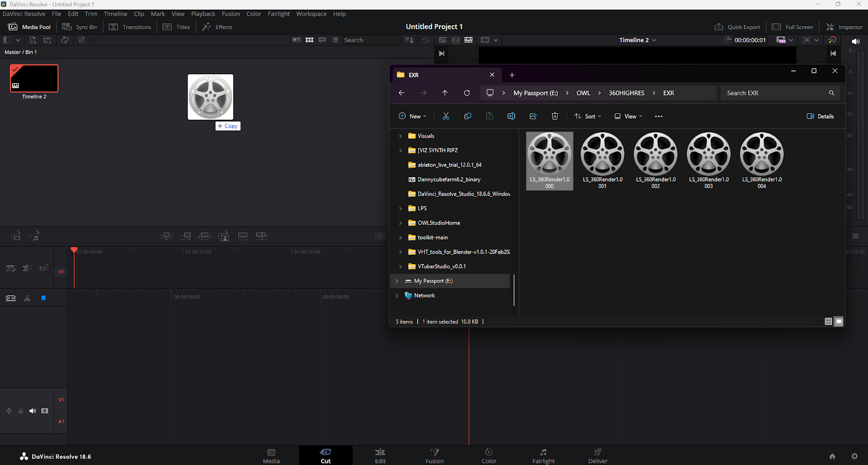Open Project Settings gear icon
868x465 pixels.
click(x=854, y=456)
